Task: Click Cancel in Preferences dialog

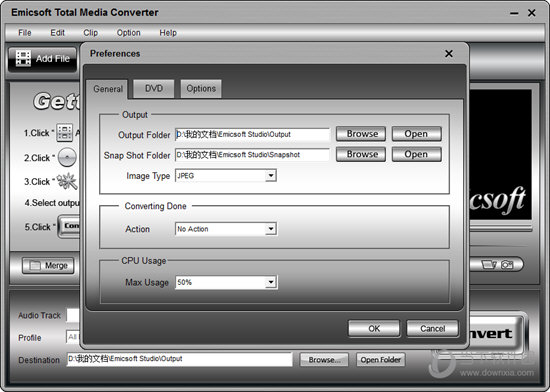Action: (432, 329)
